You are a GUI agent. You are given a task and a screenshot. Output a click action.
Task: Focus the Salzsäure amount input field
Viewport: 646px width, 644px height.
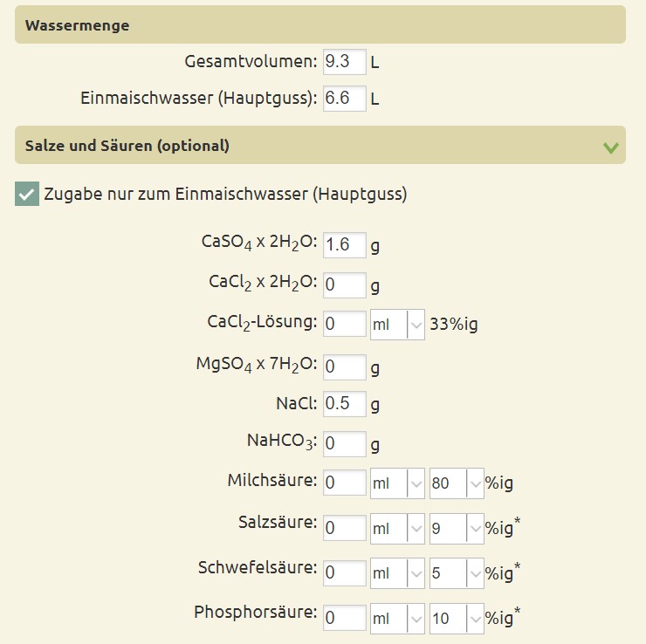[344, 527]
